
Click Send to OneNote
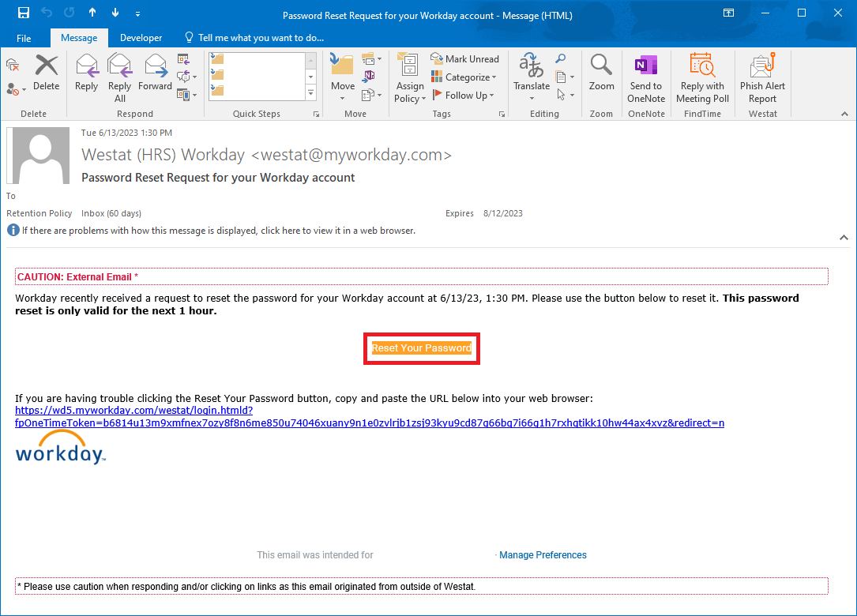click(646, 78)
